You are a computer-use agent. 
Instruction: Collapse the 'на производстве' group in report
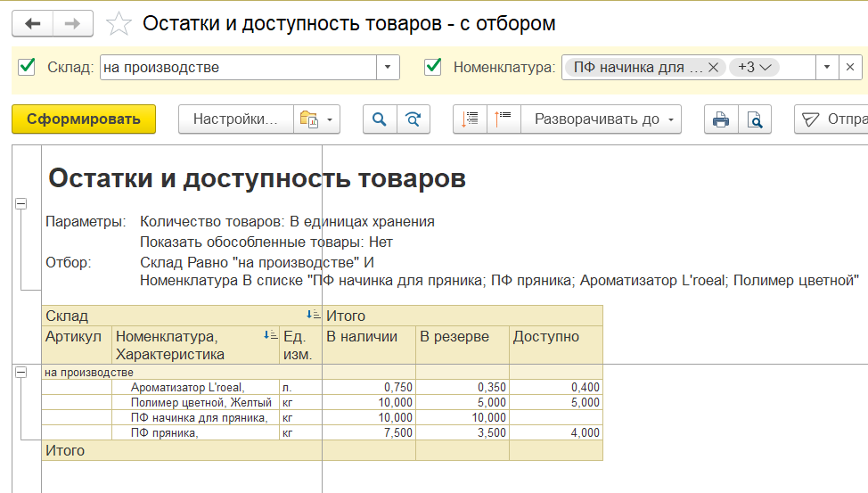click(20, 373)
